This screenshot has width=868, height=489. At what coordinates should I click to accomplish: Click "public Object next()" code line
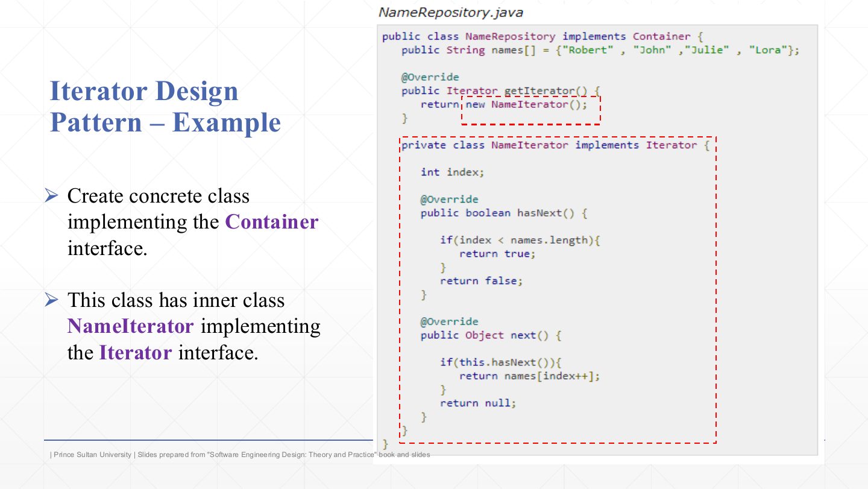pos(491,335)
